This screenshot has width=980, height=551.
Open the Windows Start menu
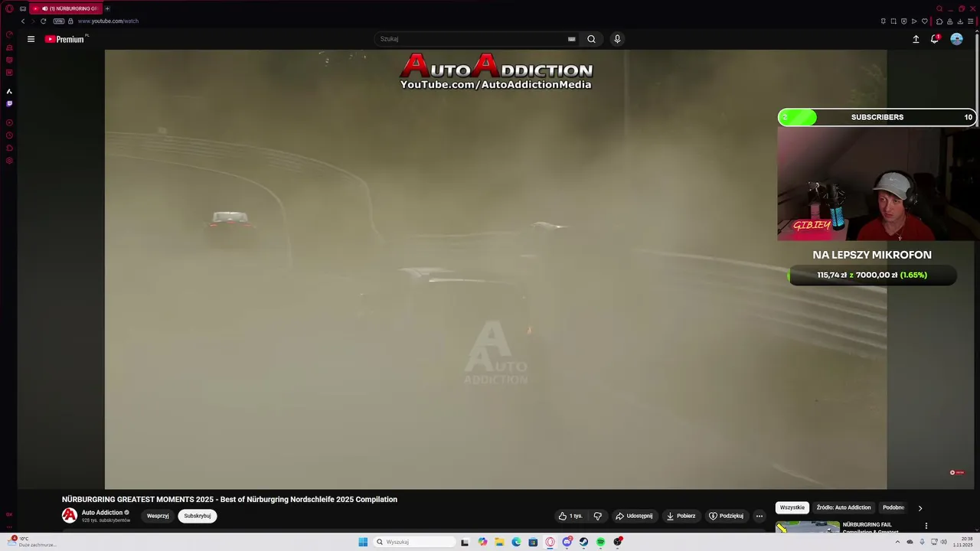tap(363, 542)
